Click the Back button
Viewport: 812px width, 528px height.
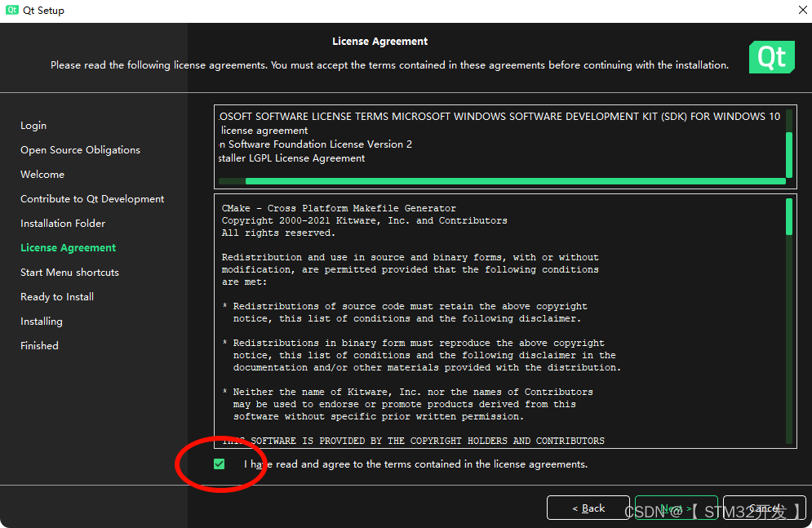588,508
